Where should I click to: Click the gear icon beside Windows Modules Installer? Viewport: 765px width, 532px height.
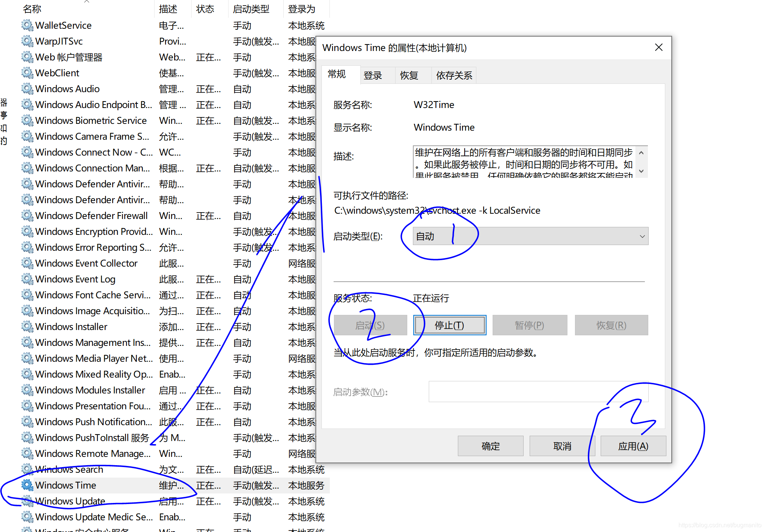click(x=27, y=390)
